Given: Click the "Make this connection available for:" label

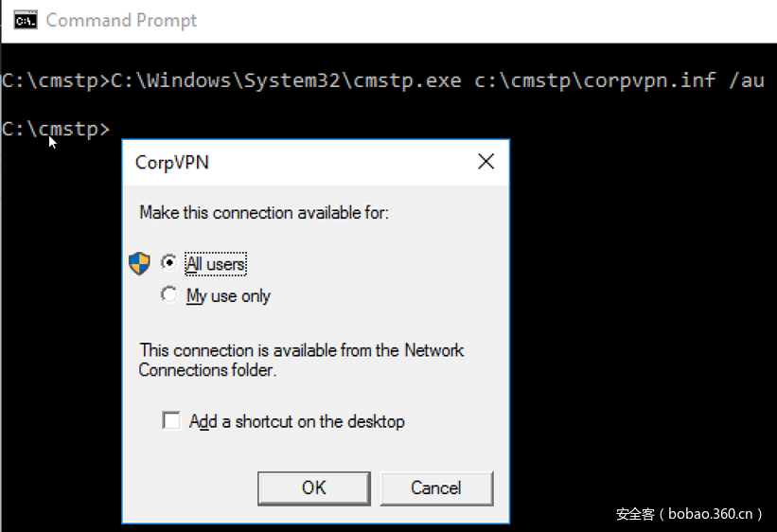Looking at the screenshot, I should click(x=264, y=212).
